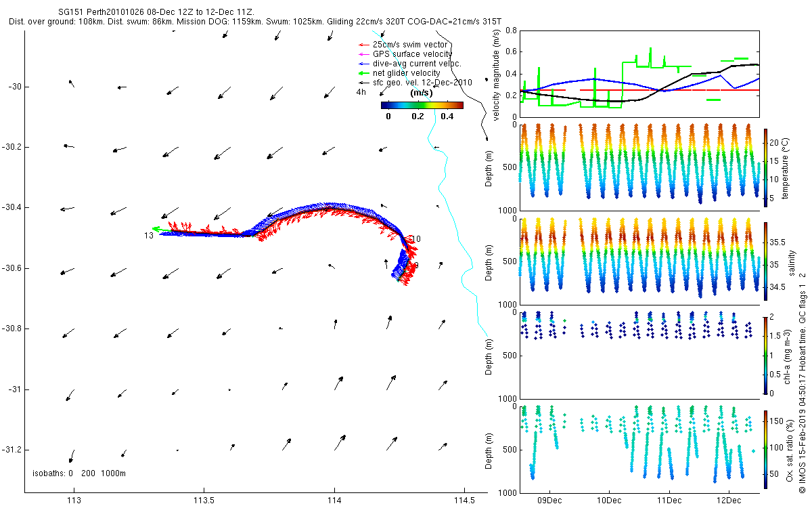The image size is (812, 508).
Task: Click the -30.4 latitude tick label
Action: (x=12, y=208)
